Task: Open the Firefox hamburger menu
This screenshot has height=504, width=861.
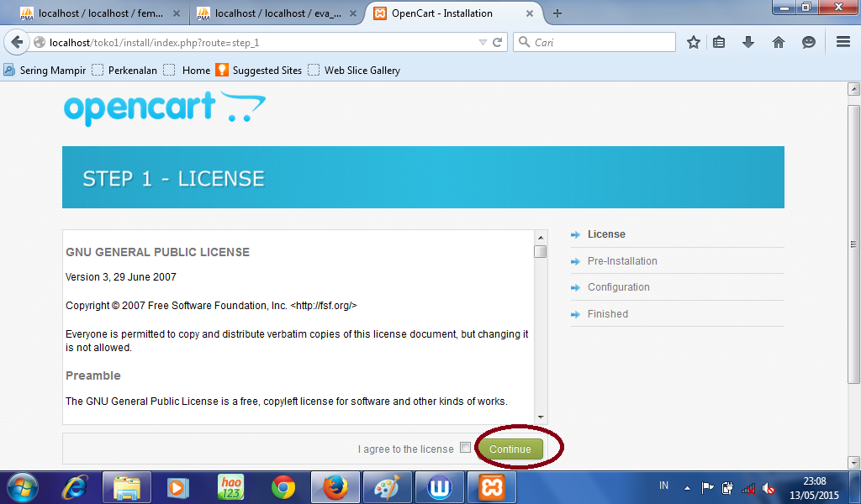Action: point(843,42)
